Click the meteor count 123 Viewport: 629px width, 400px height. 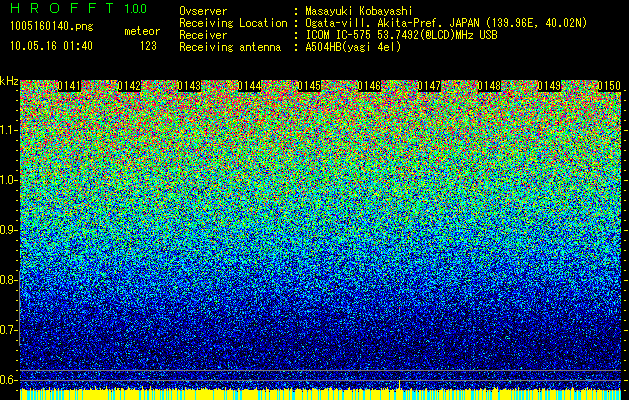click(x=148, y=46)
